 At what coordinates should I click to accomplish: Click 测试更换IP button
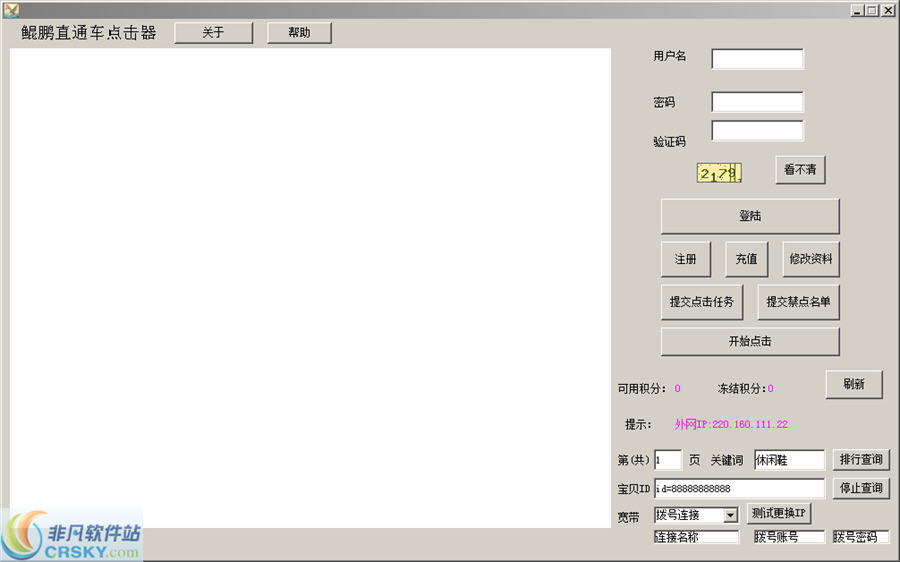click(778, 513)
